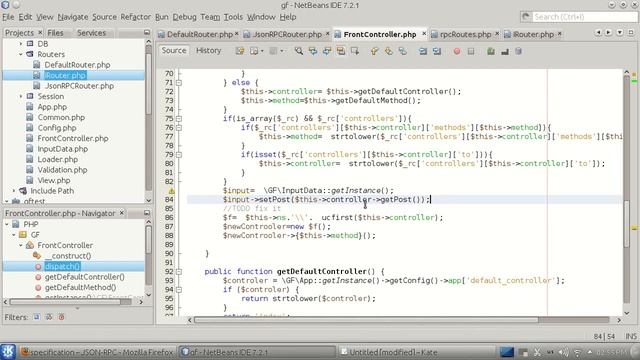Collapse code fold at line 92
Viewport: 640px width, 360px height.
[x=179, y=271]
